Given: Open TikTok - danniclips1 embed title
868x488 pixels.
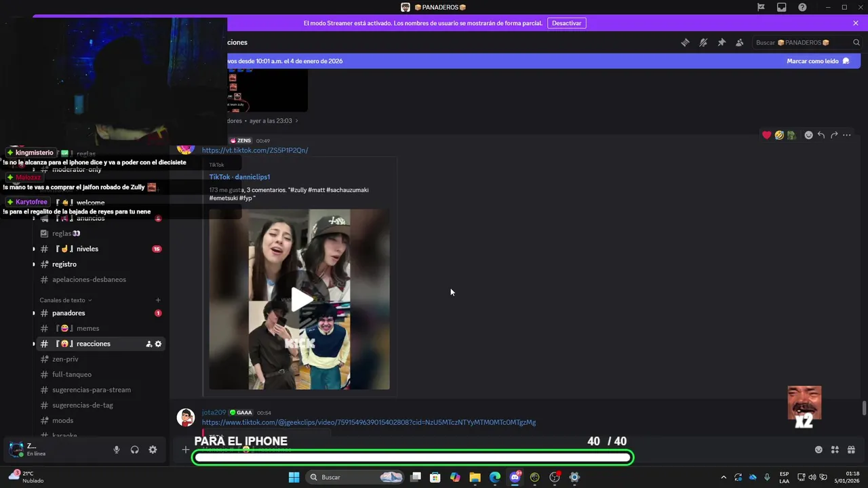Looking at the screenshot, I should pos(239,177).
